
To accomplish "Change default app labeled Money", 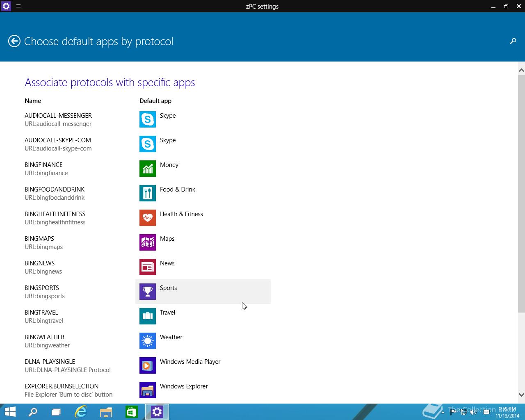I will [x=169, y=165].
